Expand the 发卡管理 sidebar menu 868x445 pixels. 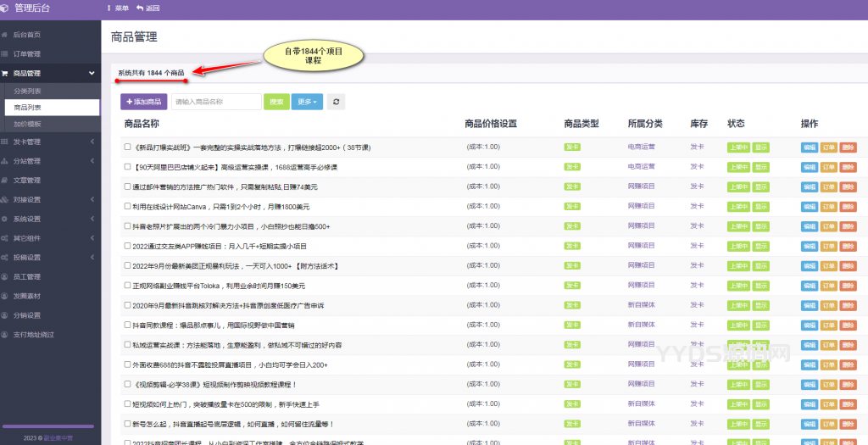[x=27, y=142]
